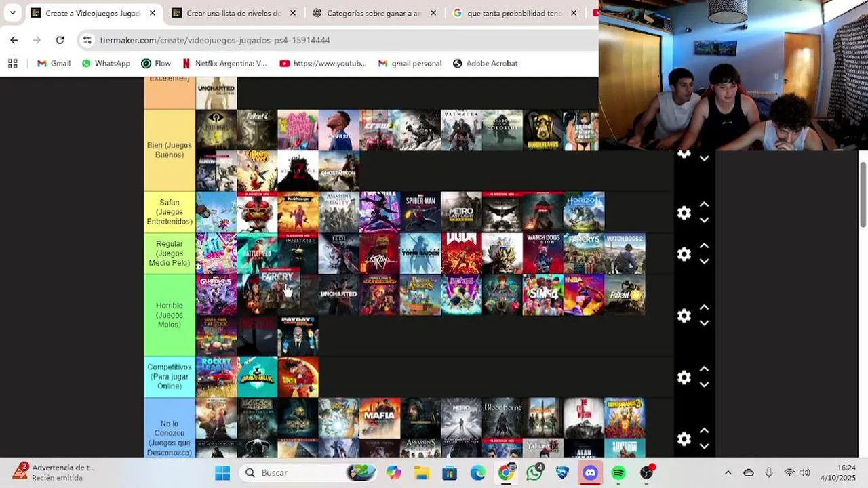Viewport: 868px width, 488px height.
Task: Select the Ghost Recon game cover
Action: (x=339, y=171)
